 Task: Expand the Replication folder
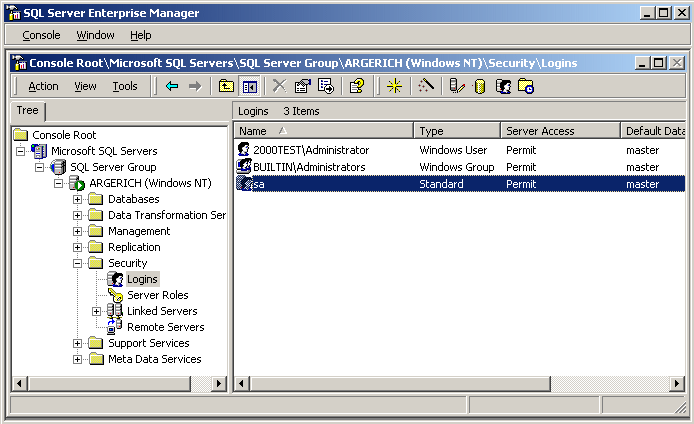(x=77, y=247)
